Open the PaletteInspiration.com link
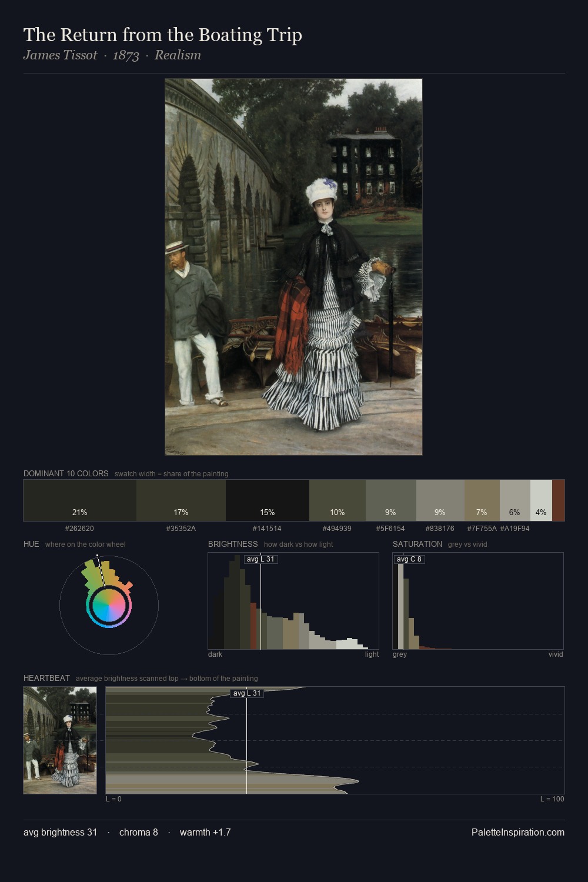 518,833
